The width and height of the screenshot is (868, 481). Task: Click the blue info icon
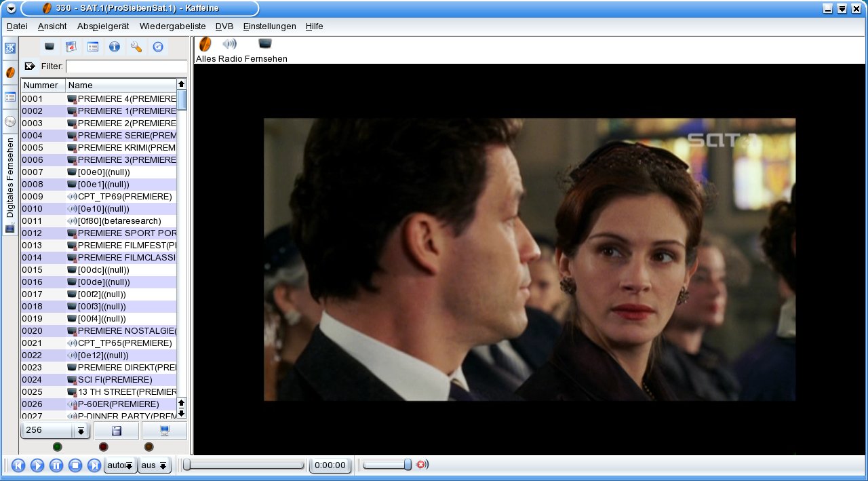point(115,47)
